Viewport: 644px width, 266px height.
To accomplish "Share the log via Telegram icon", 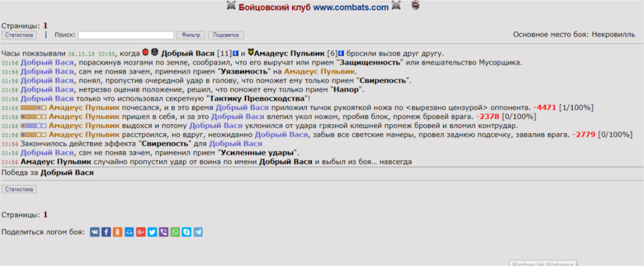I will coord(198,232).
